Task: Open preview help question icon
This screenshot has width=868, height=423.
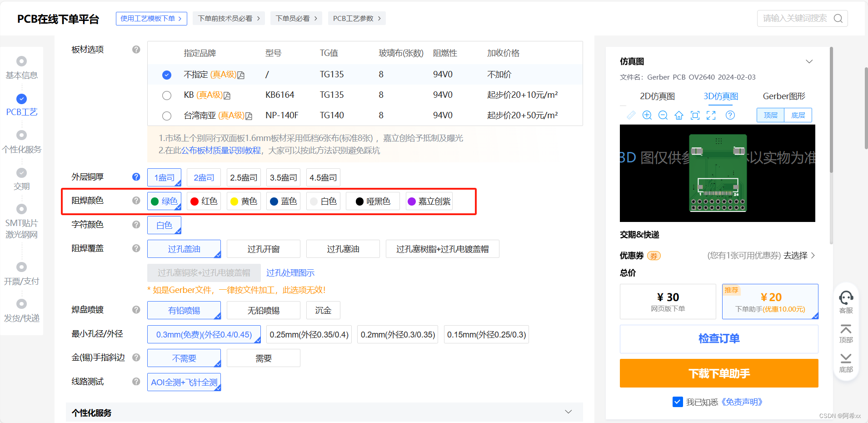Action: [x=730, y=115]
